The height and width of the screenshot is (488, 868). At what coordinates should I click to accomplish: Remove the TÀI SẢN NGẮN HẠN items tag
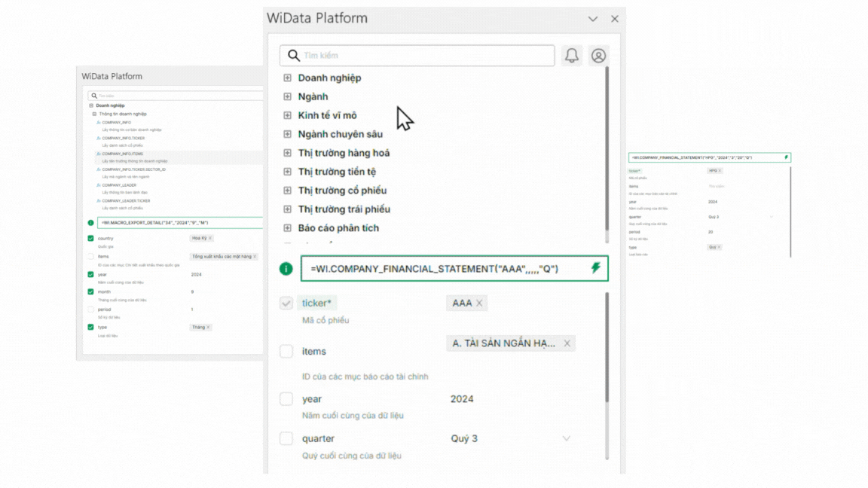567,343
